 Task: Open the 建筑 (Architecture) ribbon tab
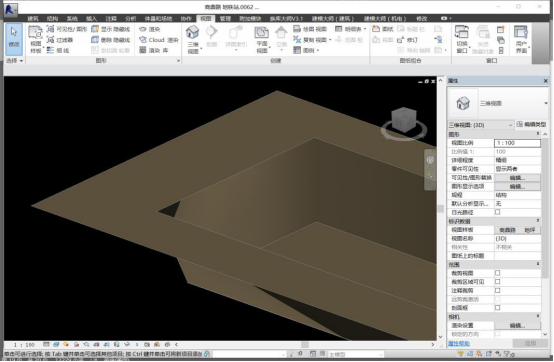(33, 18)
